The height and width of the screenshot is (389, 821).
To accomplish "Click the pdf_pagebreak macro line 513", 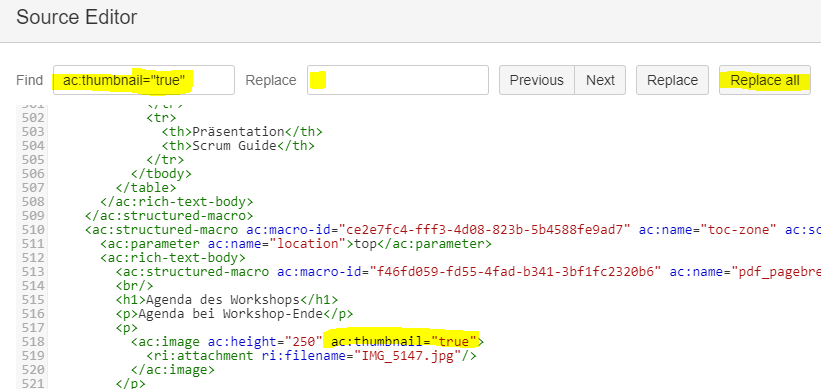I will [x=468, y=272].
